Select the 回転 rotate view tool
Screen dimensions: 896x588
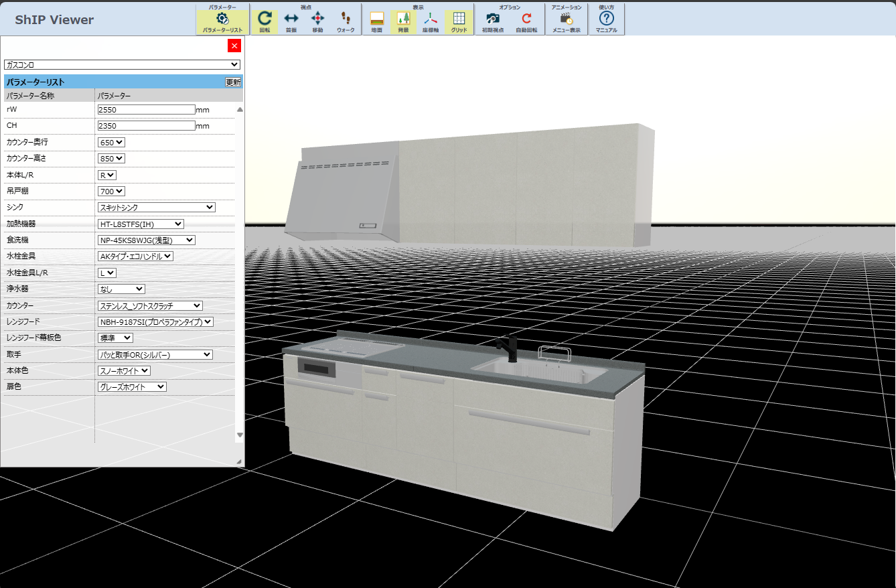click(x=265, y=19)
